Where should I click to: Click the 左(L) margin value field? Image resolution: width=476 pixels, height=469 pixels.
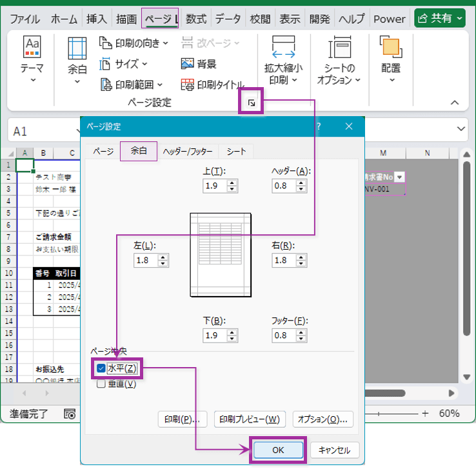[x=146, y=261]
